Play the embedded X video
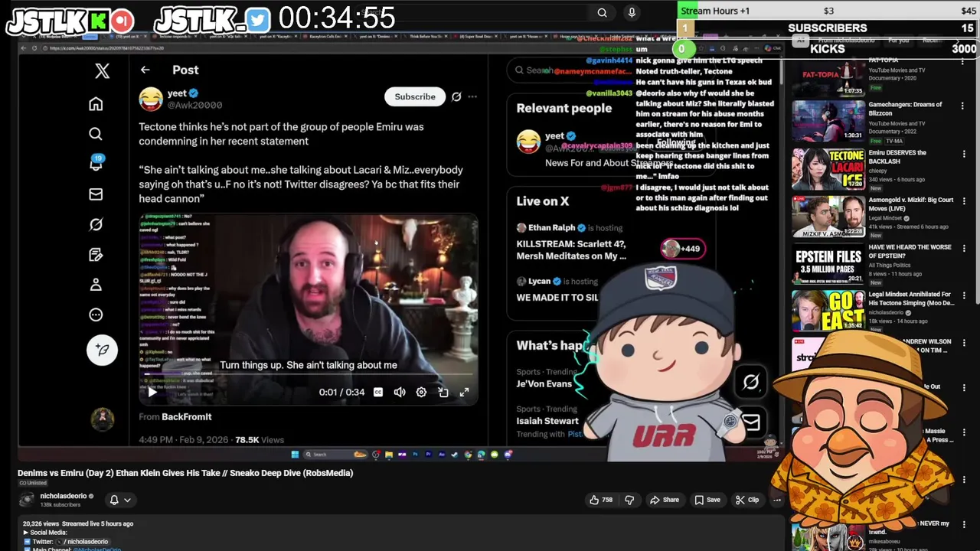 pos(152,392)
